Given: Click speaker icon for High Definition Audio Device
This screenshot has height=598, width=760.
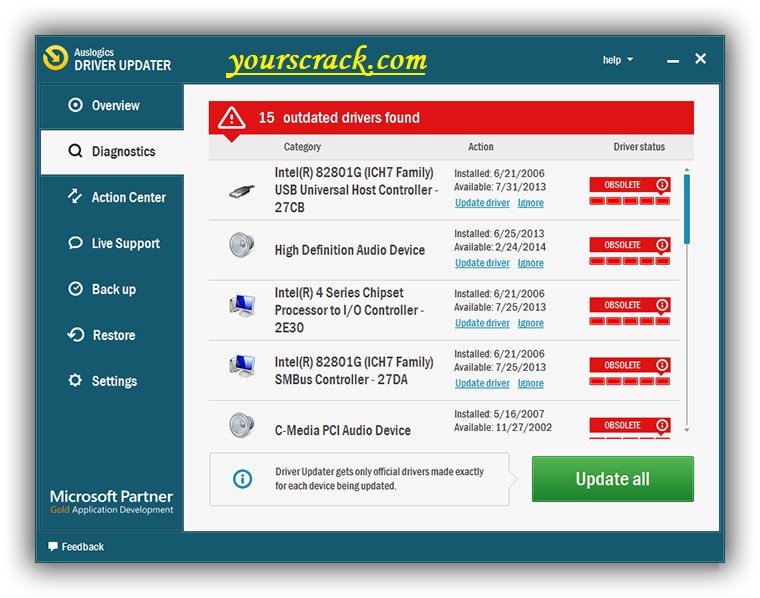Looking at the screenshot, I should pos(241,245).
